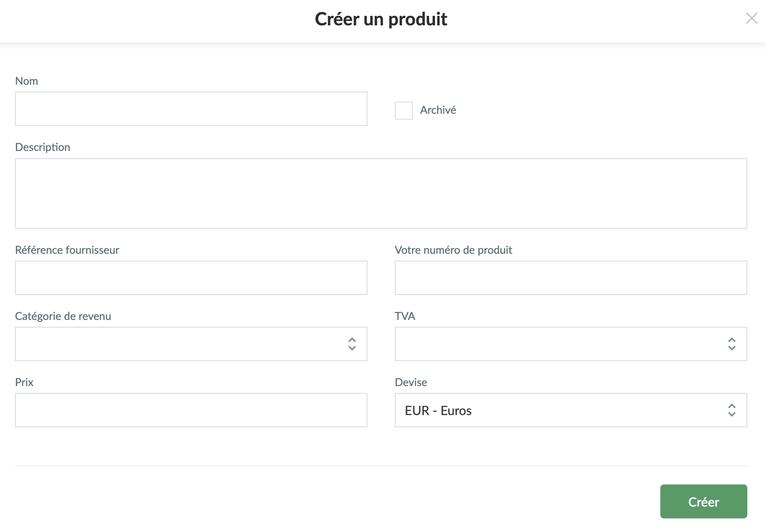
Task: Click the Description field label
Action: click(43, 147)
